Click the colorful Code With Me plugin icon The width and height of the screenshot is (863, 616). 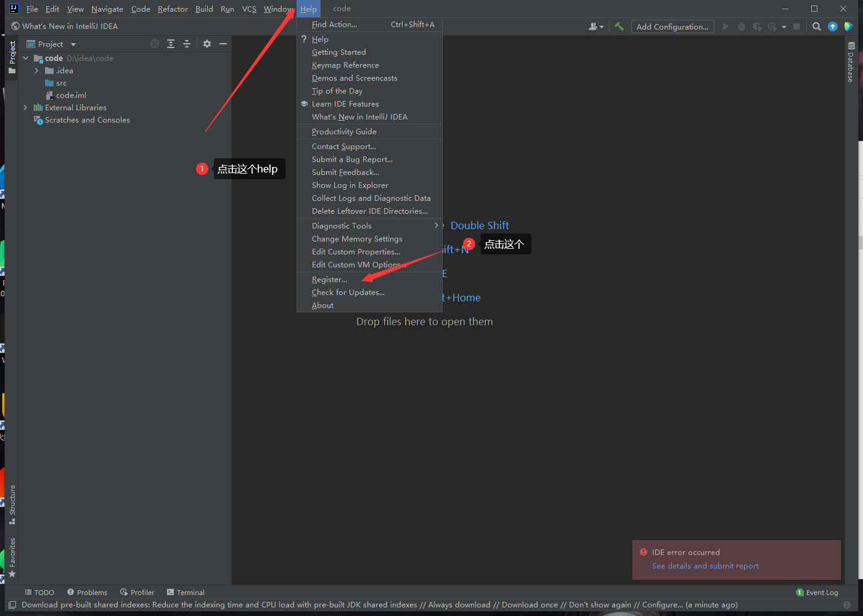point(849,26)
